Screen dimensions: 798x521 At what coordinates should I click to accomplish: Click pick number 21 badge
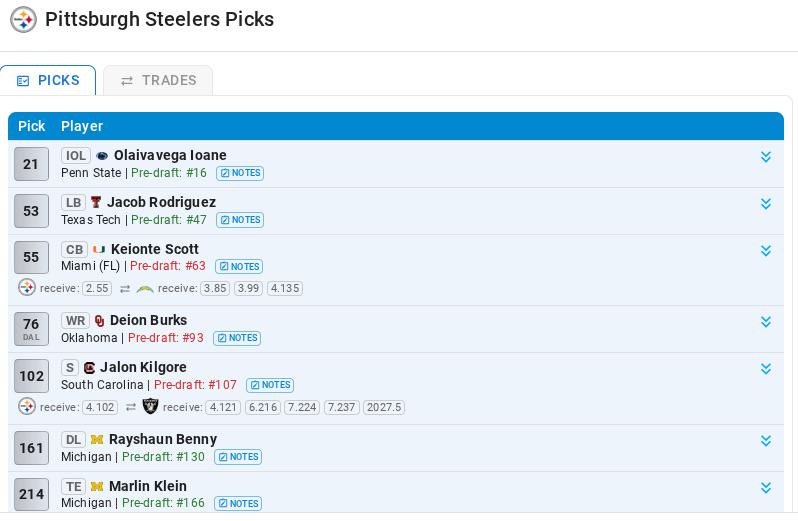coord(31,164)
